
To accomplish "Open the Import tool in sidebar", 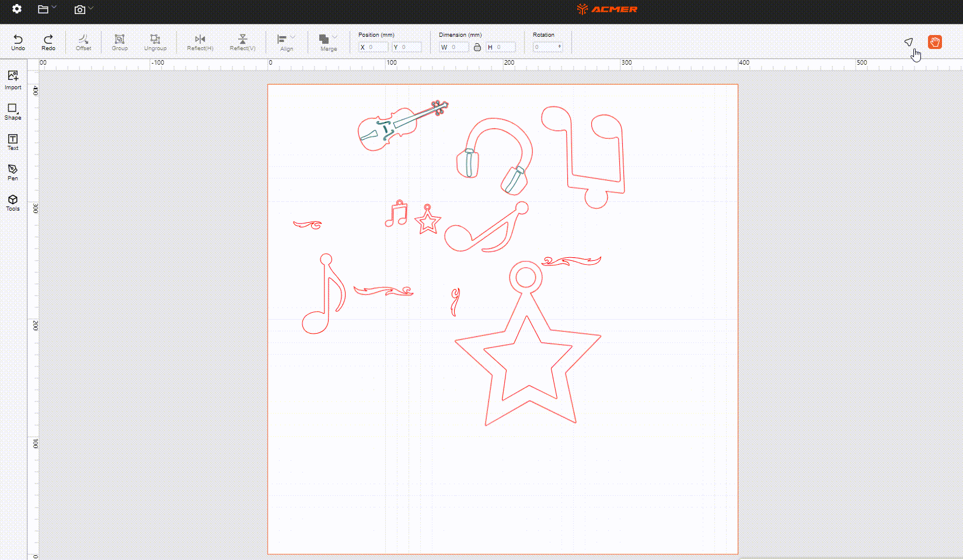I will click(x=13, y=79).
